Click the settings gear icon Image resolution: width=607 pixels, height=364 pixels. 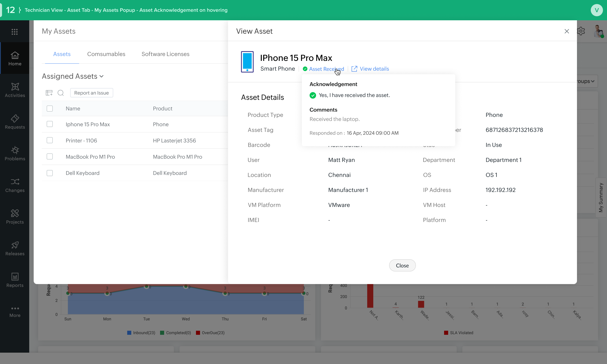581,31
